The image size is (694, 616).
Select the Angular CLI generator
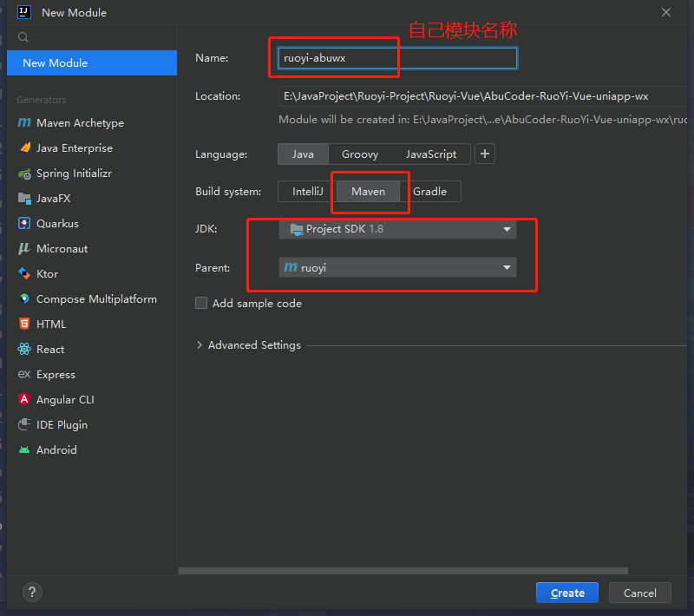[92, 400]
